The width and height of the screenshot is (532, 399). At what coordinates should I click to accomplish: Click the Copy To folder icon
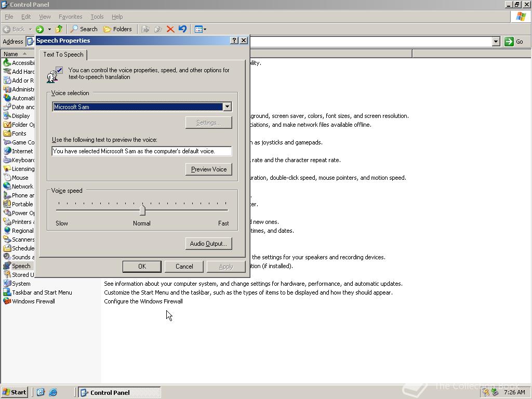158,29
